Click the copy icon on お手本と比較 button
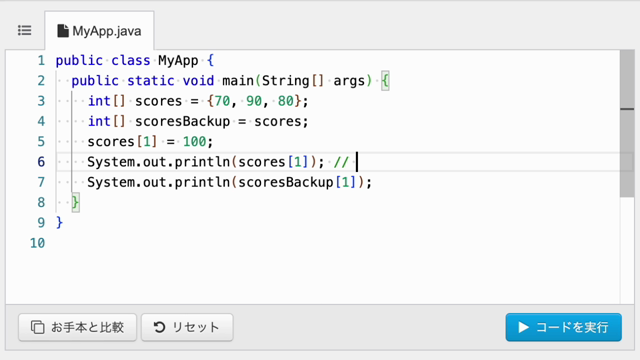640x360 pixels. pyautogui.click(x=38, y=327)
